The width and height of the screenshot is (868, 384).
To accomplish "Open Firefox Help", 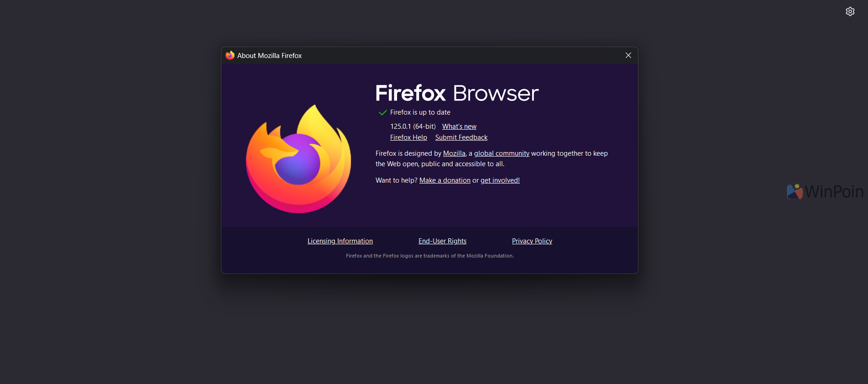I will [408, 137].
